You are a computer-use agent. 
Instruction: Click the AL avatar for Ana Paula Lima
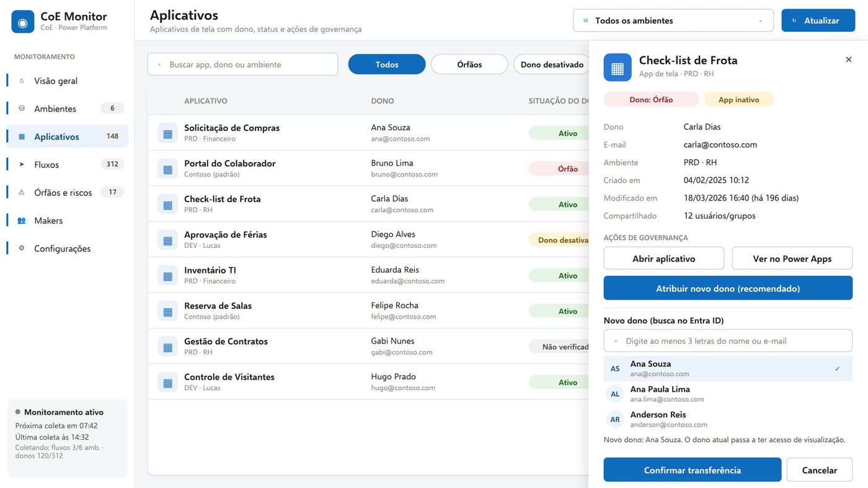[615, 394]
